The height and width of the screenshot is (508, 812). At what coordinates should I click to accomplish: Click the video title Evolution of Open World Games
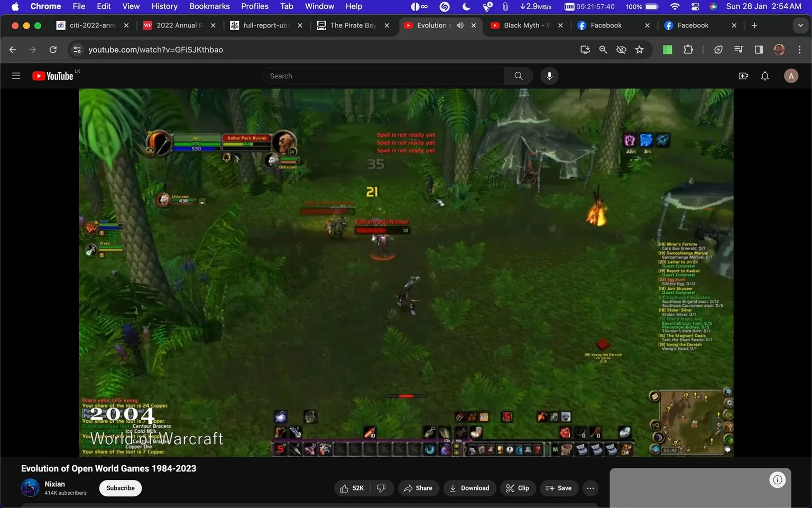(108, 468)
